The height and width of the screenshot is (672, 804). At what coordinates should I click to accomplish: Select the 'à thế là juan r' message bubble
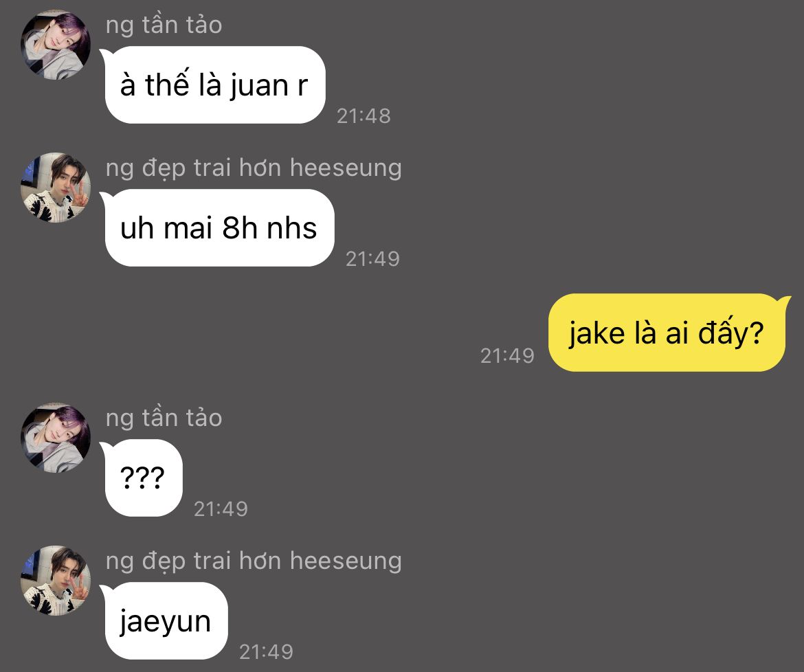(x=215, y=85)
